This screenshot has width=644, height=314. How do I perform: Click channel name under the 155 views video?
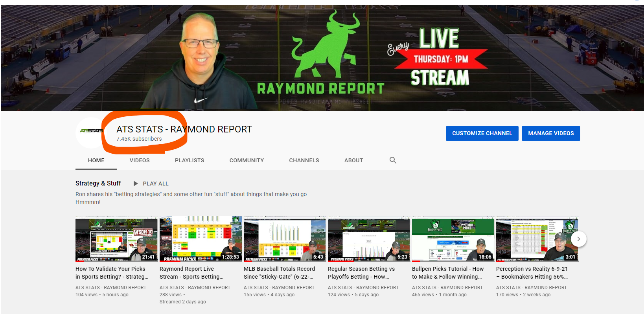click(279, 288)
